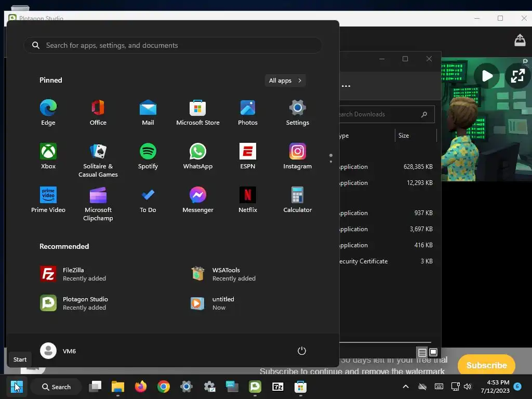Open Instagram

(298, 156)
